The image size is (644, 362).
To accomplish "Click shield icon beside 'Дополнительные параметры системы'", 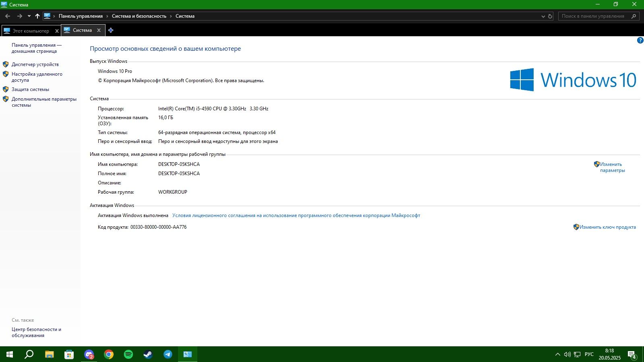I will 6,99.
